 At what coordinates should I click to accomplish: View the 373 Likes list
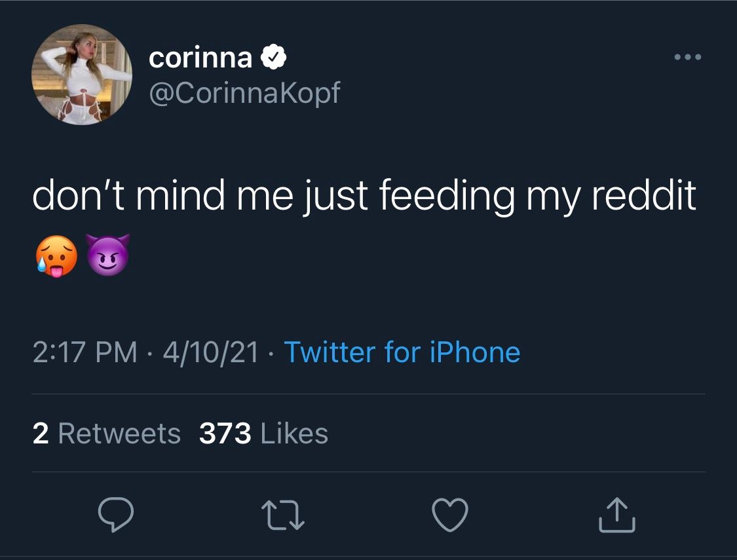(263, 433)
